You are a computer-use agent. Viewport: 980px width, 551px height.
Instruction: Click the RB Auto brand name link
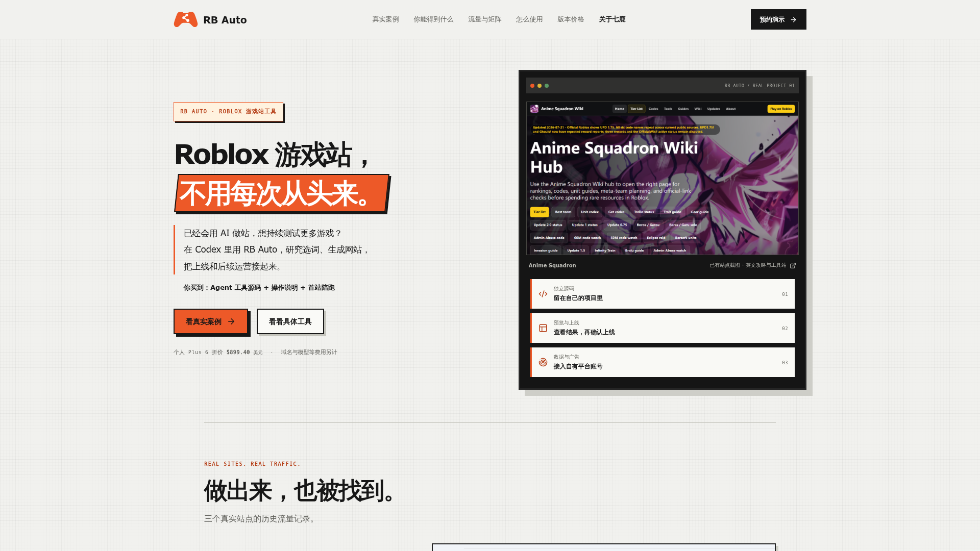(x=225, y=20)
